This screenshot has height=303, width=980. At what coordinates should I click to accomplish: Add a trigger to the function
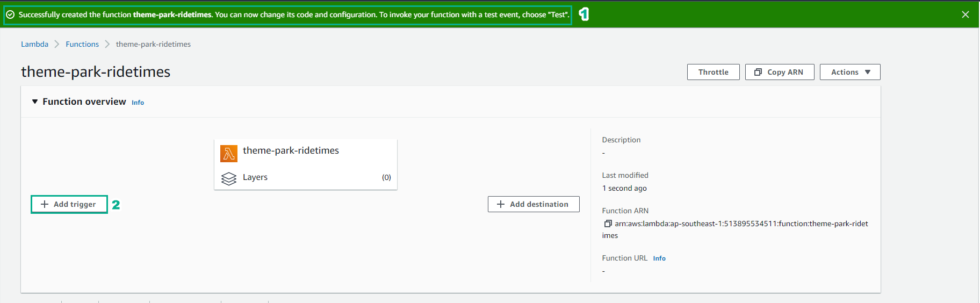(69, 204)
